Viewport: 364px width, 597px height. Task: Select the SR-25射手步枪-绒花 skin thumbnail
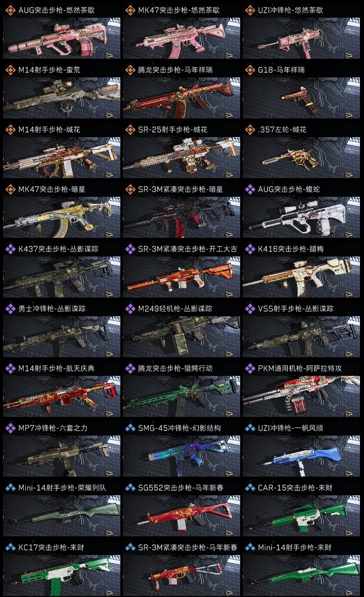[181, 158]
